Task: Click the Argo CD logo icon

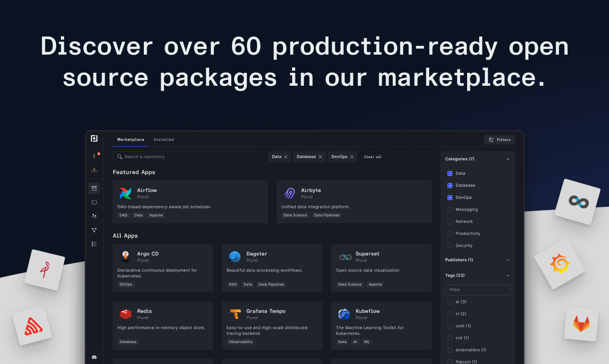Action: point(125,257)
